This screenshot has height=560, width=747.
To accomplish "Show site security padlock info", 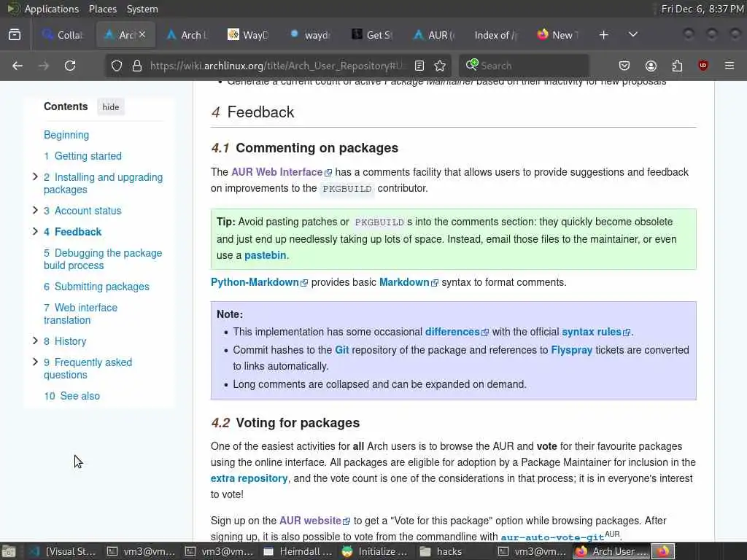I will click(x=137, y=66).
